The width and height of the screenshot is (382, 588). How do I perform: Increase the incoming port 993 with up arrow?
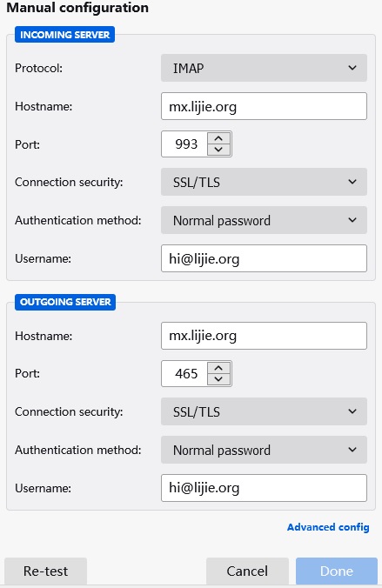tap(218, 138)
